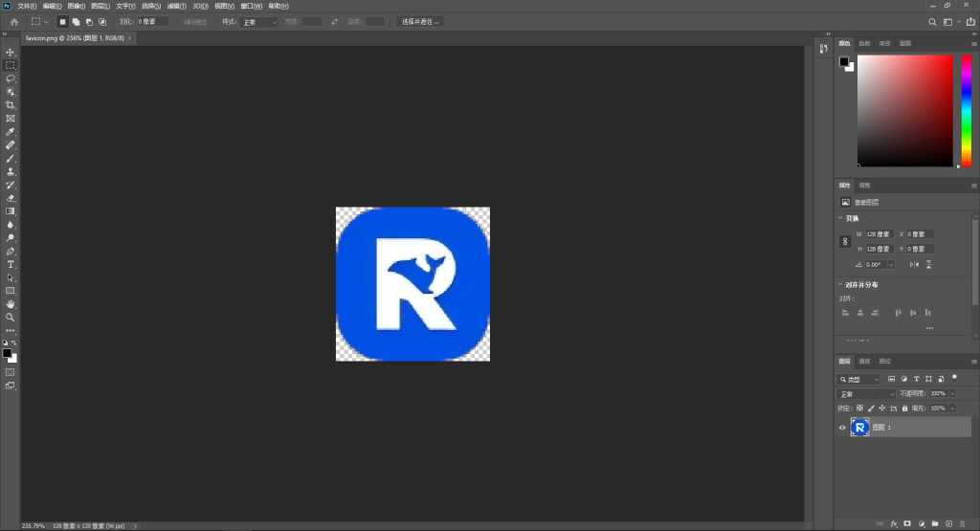Viewport: 980px width, 531px height.
Task: Select the Object Selection tool
Action: pyautogui.click(x=10, y=92)
